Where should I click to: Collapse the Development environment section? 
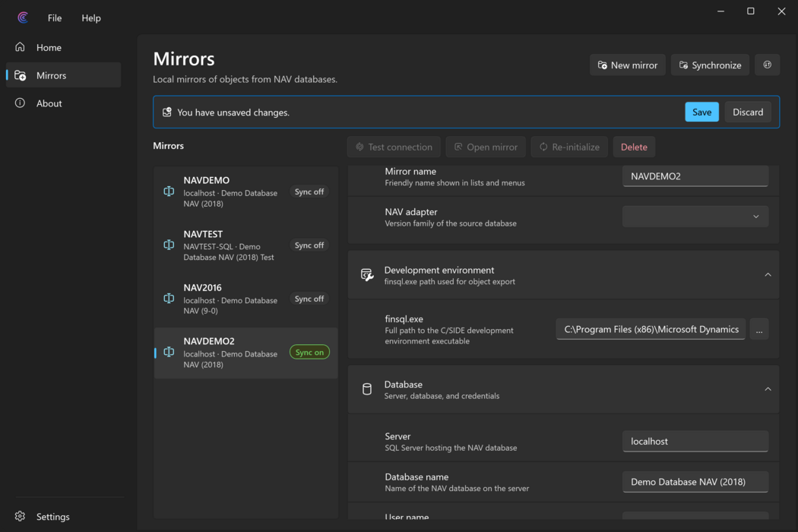(x=768, y=275)
